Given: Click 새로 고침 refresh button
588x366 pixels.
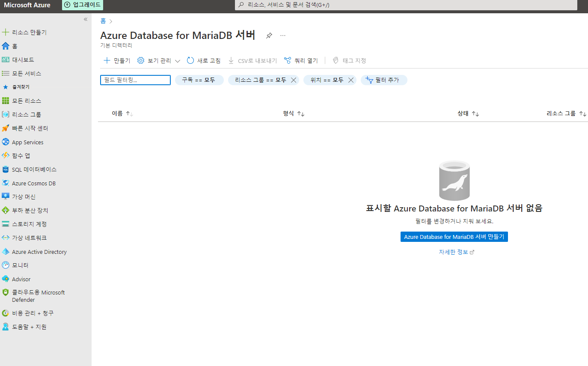Looking at the screenshot, I should pos(204,60).
